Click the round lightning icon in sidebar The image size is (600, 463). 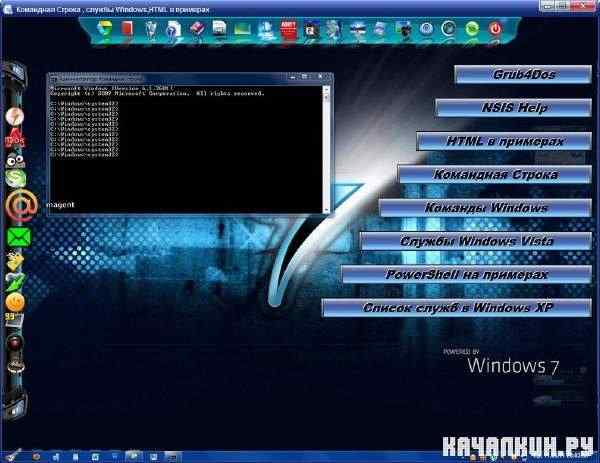coord(15,116)
